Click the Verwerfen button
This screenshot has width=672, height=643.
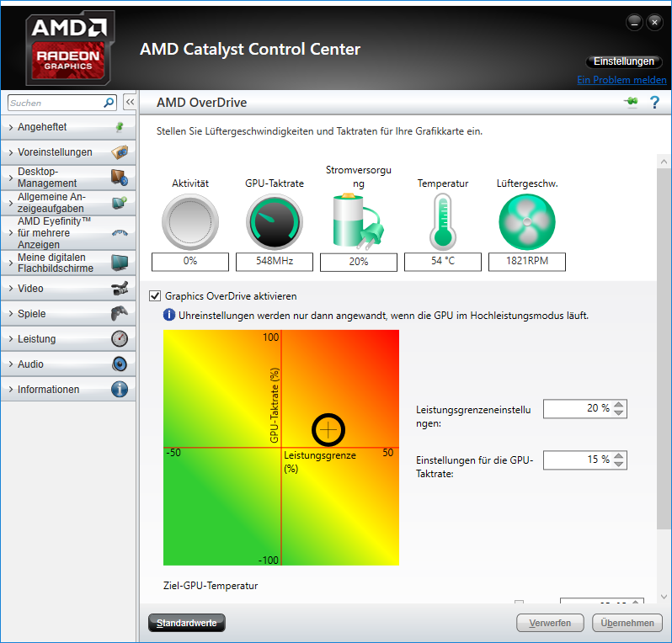click(550, 623)
